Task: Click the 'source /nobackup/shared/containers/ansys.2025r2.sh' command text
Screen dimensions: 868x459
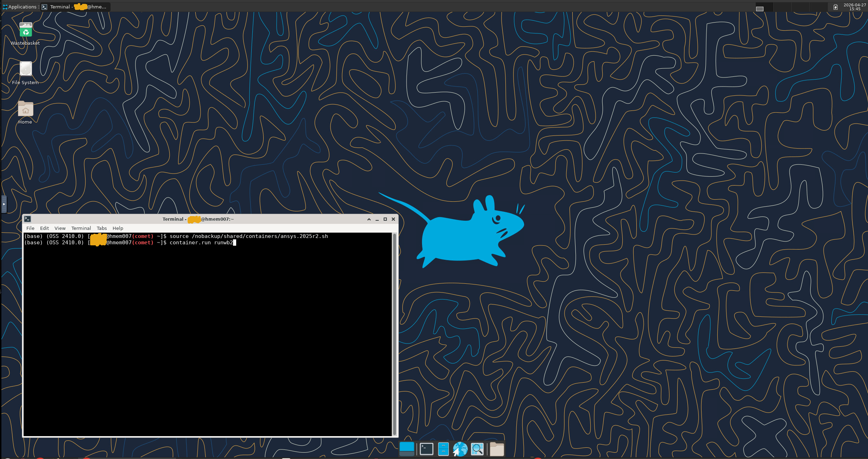Action: [249, 236]
